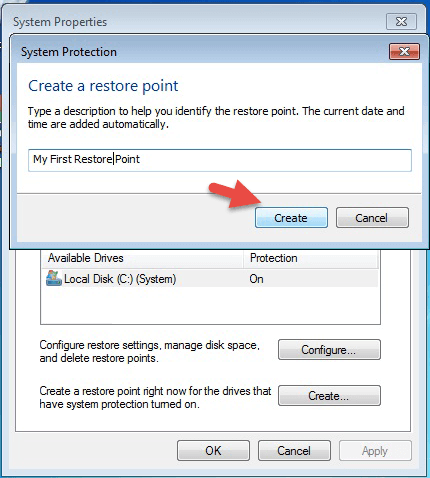Close the System Properties window
This screenshot has height=478, width=430.
[401, 22]
